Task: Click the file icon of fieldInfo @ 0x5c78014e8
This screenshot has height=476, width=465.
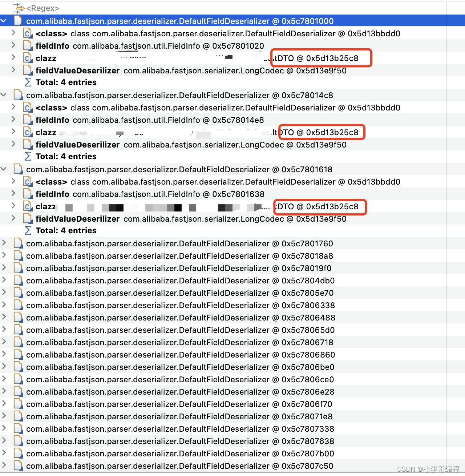Action: (28, 120)
